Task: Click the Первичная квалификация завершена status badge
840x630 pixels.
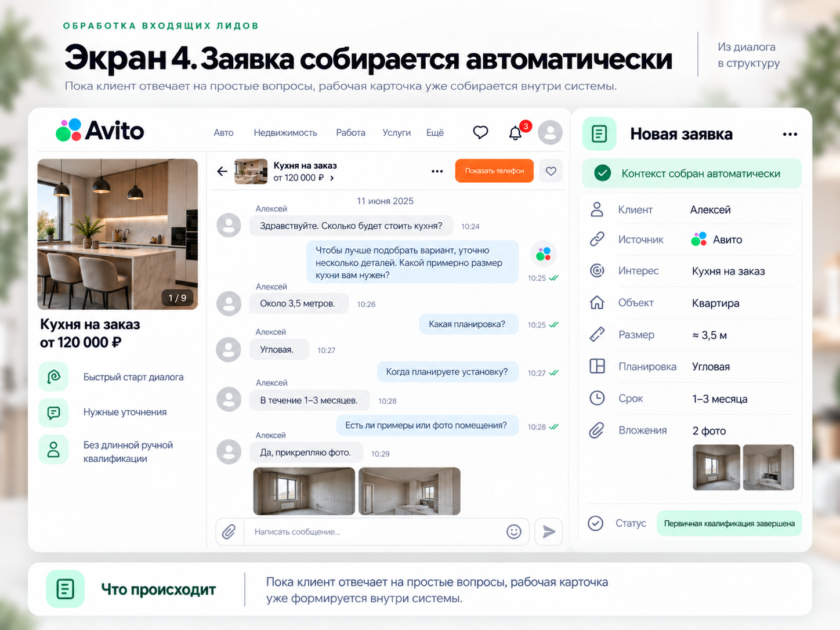Action: coord(729,523)
